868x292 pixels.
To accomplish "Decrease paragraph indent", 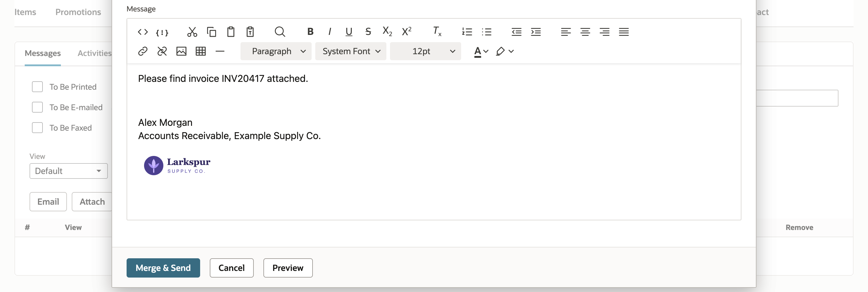I will pos(517,32).
